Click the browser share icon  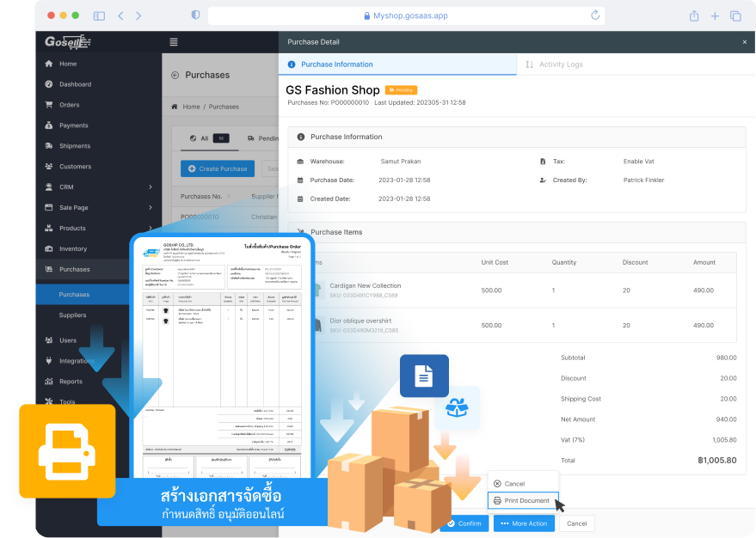[x=694, y=15]
